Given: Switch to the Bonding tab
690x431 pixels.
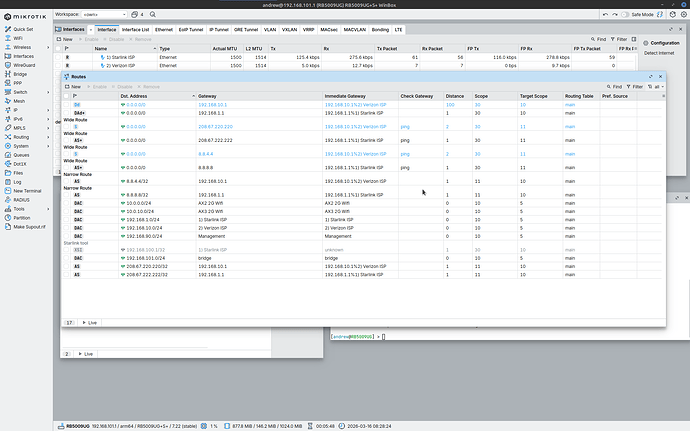Looking at the screenshot, I should point(380,29).
